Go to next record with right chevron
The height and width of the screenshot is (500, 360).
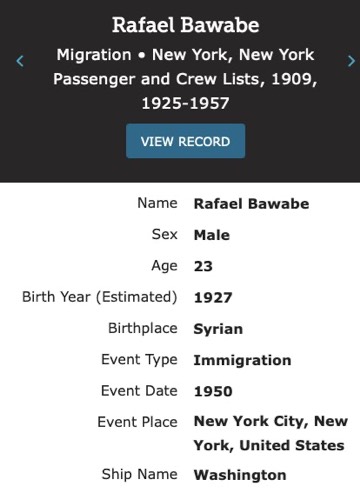coord(351,61)
